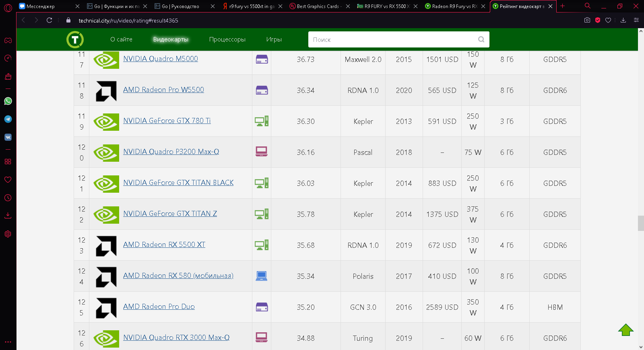644x350 pixels.
Task: Open AMD Radeon Pro W5500 link
Action: tap(163, 90)
